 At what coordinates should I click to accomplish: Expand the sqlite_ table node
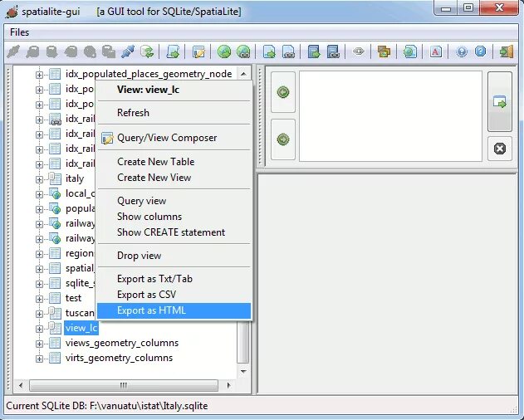pos(39,285)
